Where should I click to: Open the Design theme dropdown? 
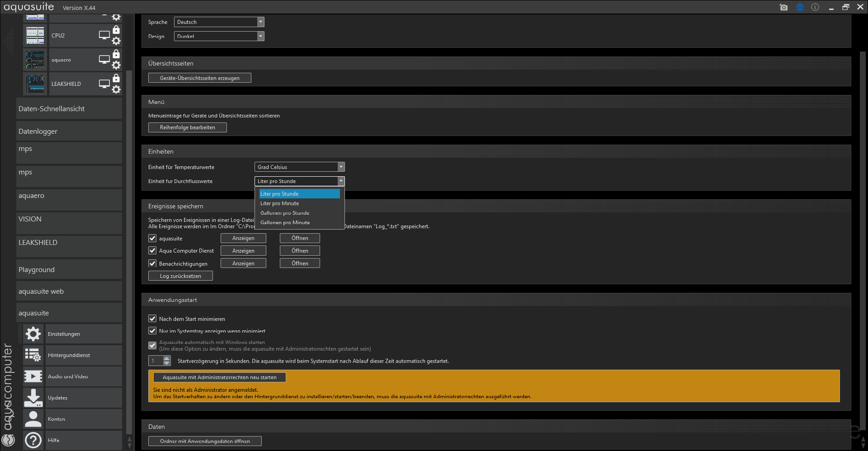[x=219, y=37]
